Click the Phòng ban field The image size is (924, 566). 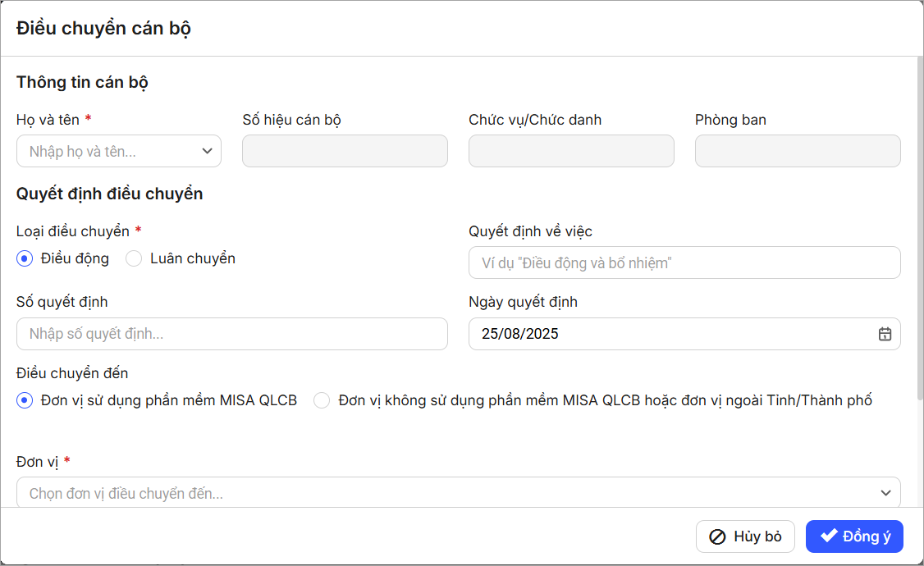pos(798,151)
